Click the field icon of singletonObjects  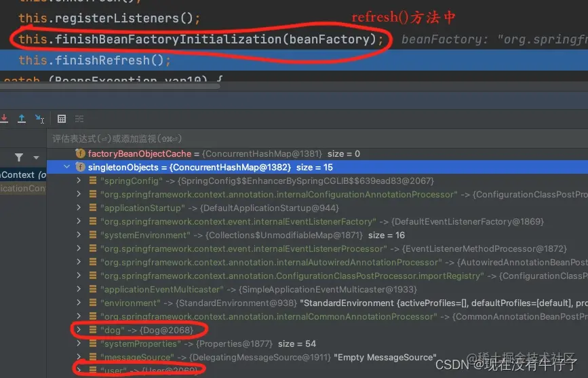point(80,167)
